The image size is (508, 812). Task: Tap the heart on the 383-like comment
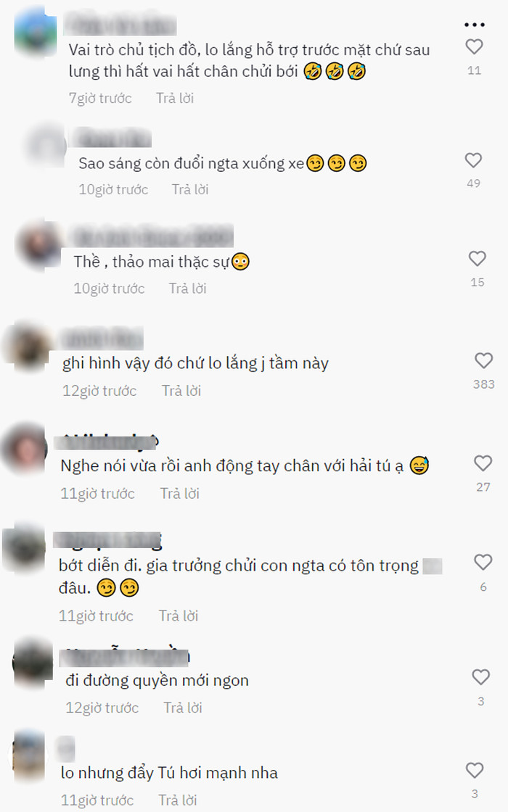coord(483,360)
